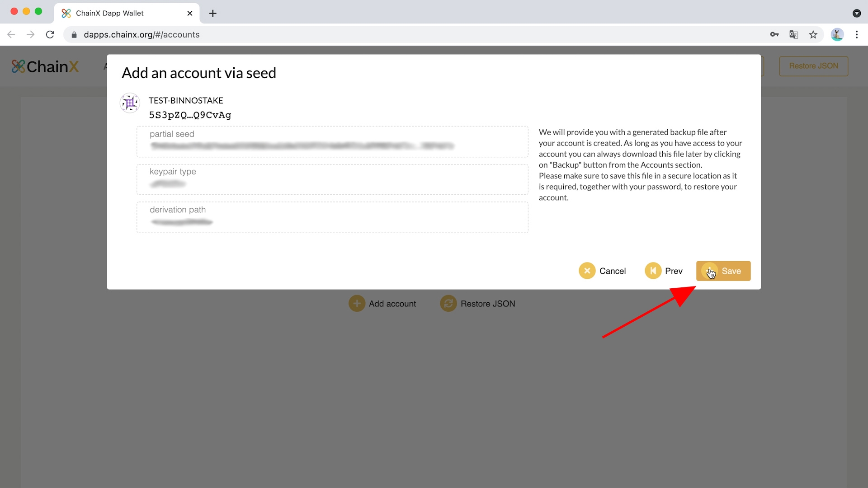This screenshot has height=488, width=868.
Task: Open a new browser tab
Action: [213, 14]
